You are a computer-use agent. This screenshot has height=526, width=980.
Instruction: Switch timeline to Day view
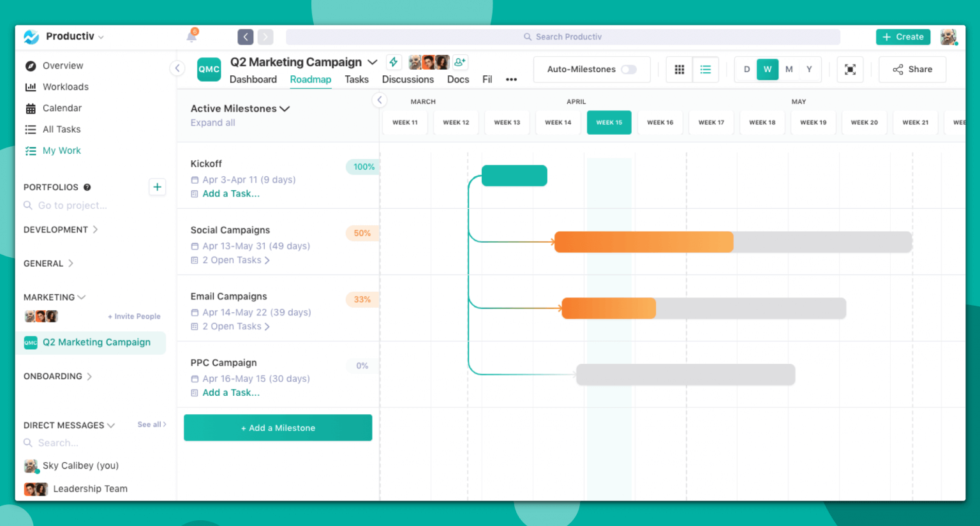point(746,69)
